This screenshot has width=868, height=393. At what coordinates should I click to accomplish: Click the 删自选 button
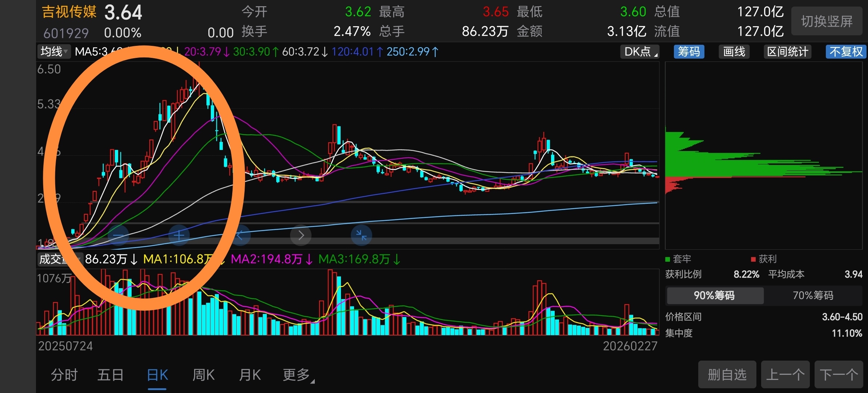(x=727, y=374)
